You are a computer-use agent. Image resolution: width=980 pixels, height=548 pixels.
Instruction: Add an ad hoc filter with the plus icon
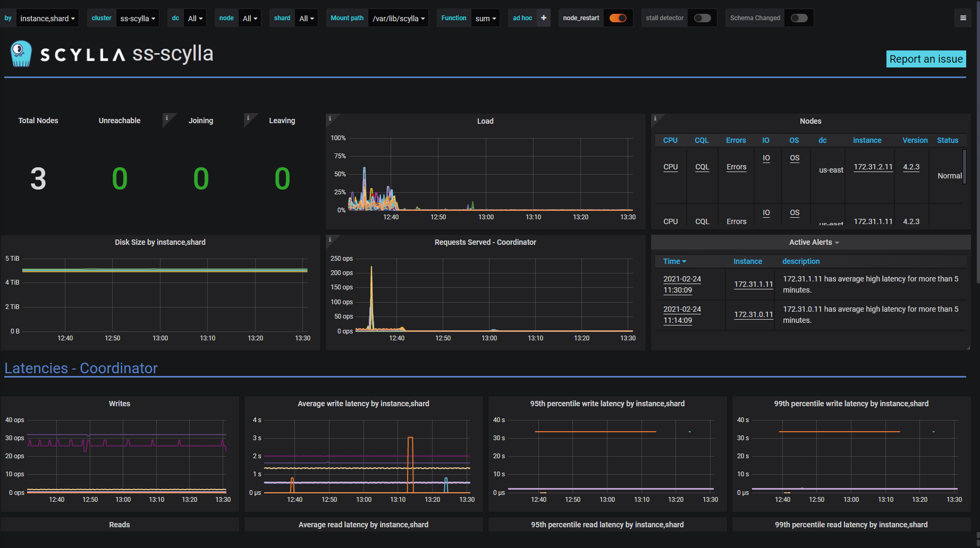coord(543,18)
